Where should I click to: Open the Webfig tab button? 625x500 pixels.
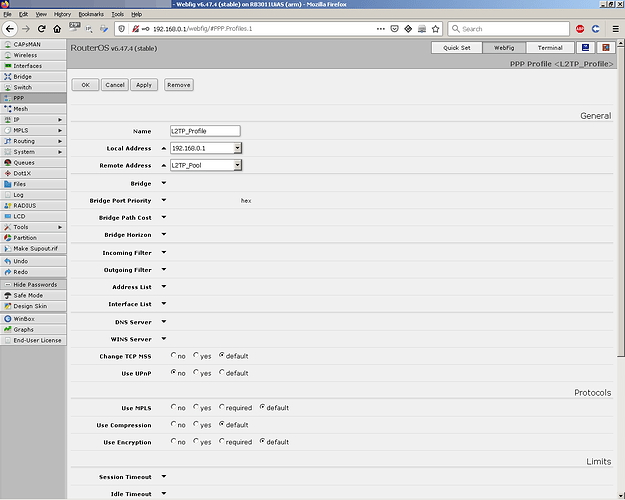pyautogui.click(x=504, y=47)
